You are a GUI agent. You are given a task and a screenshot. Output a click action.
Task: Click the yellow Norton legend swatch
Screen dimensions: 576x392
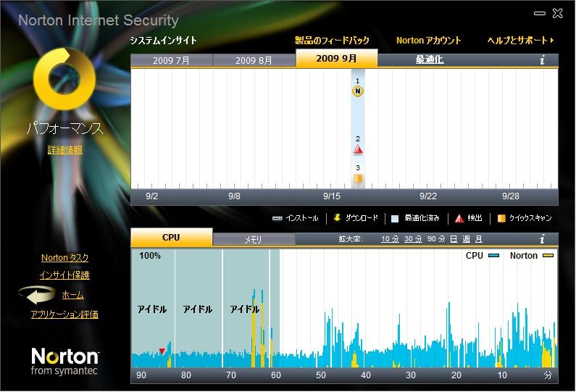point(548,255)
